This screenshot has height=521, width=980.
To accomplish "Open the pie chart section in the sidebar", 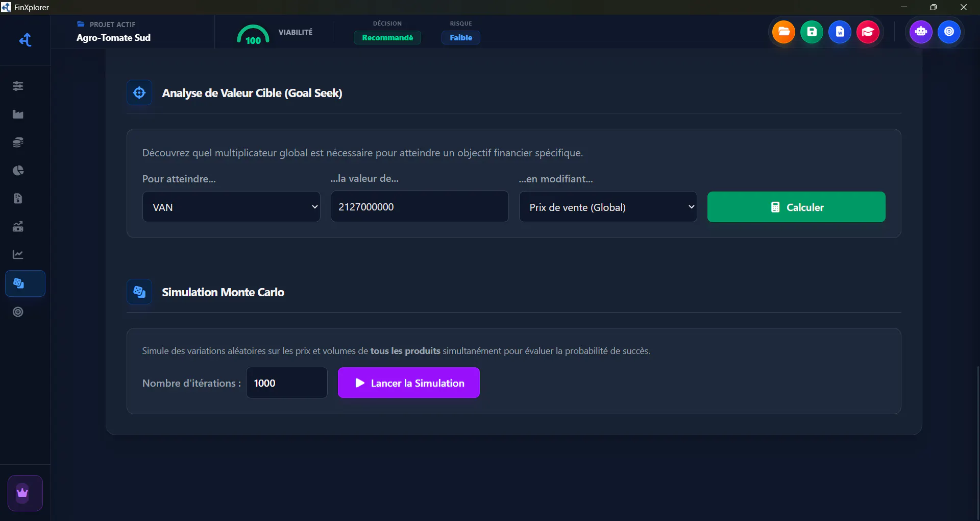I will pyautogui.click(x=18, y=170).
